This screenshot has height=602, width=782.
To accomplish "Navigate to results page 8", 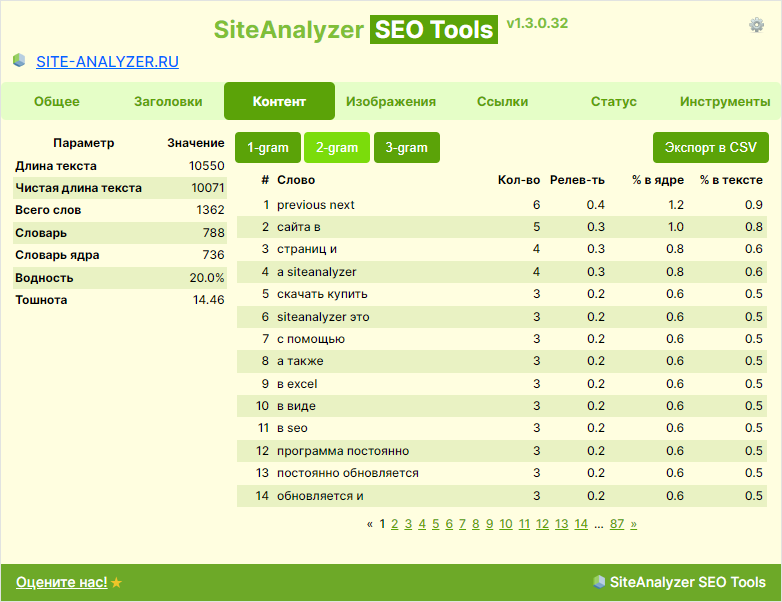I will 476,524.
